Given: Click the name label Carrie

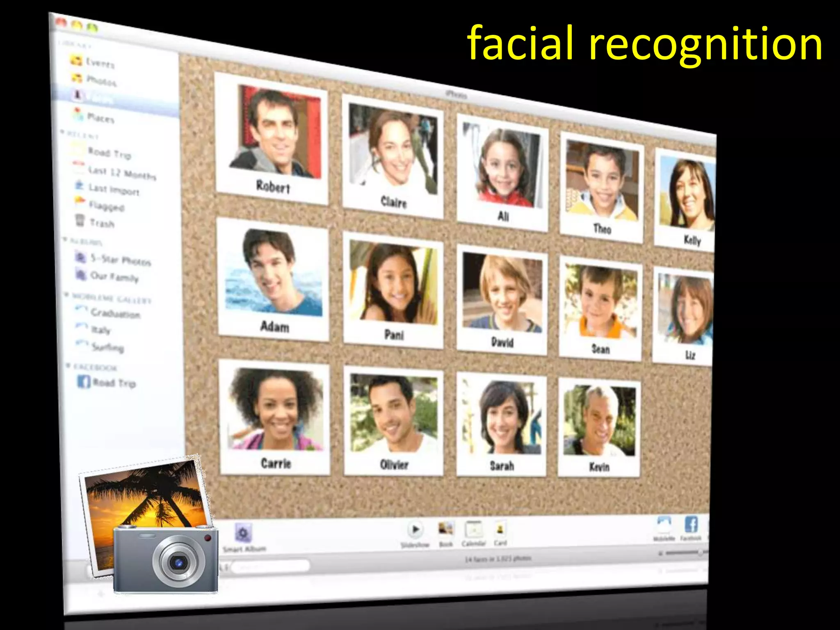Looking at the screenshot, I should pos(276,463).
